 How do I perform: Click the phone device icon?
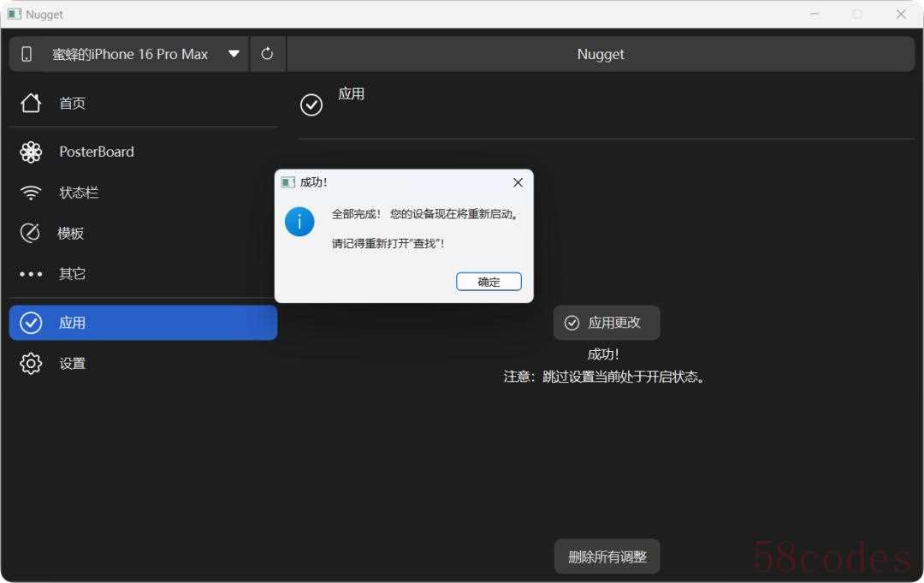27,54
